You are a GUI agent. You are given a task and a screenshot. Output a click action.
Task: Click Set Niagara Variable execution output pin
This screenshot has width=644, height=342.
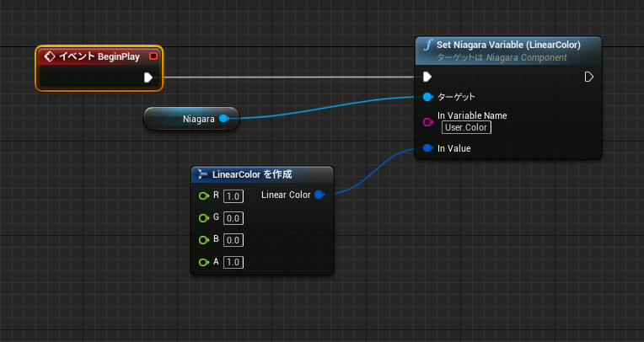tap(588, 77)
